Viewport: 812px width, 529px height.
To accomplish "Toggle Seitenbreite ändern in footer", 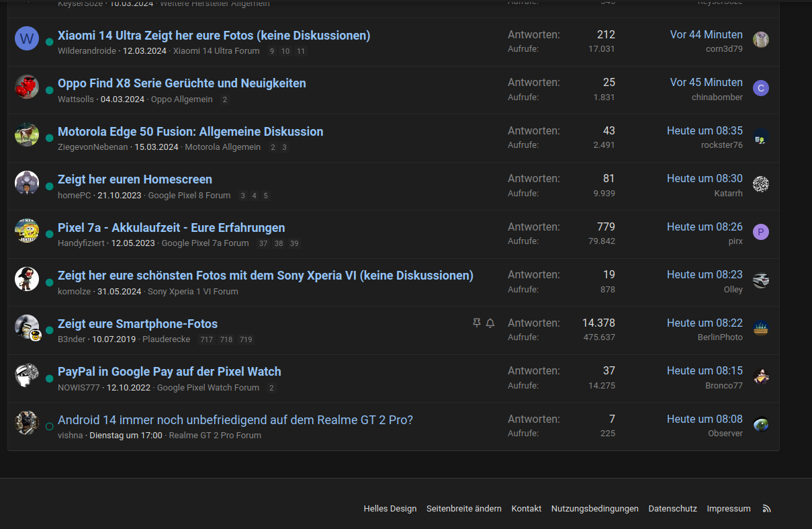I will point(463,509).
